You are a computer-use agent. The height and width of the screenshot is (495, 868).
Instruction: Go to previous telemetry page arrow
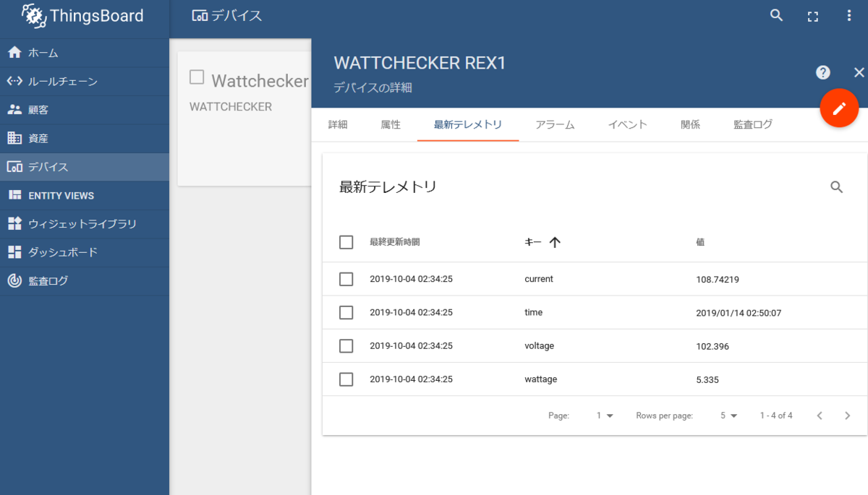(x=820, y=416)
